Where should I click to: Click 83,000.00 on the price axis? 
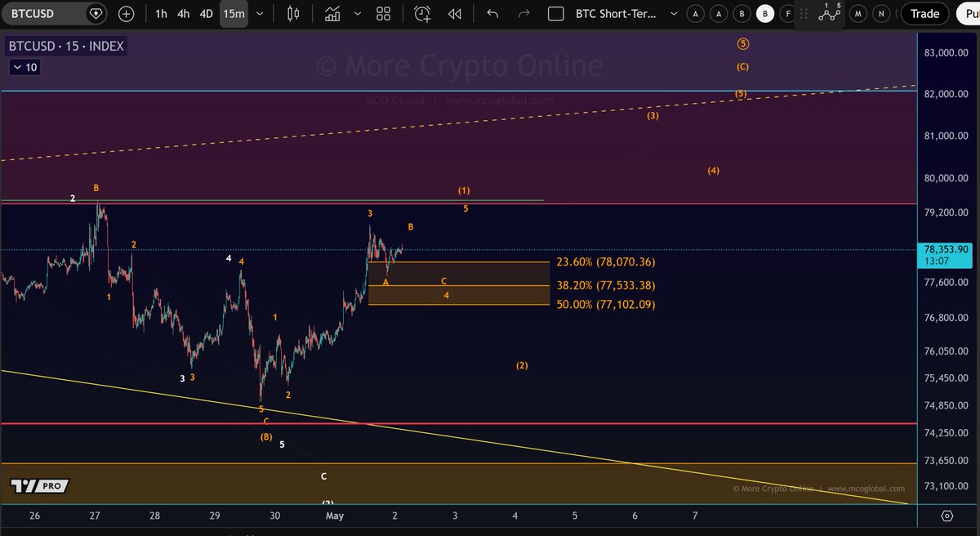[x=946, y=53]
